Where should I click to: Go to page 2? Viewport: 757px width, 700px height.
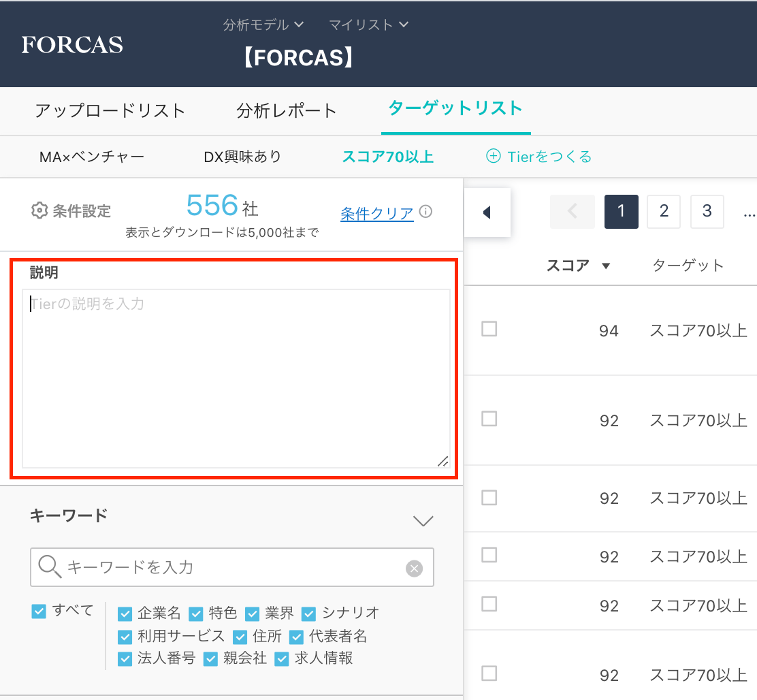coord(664,212)
